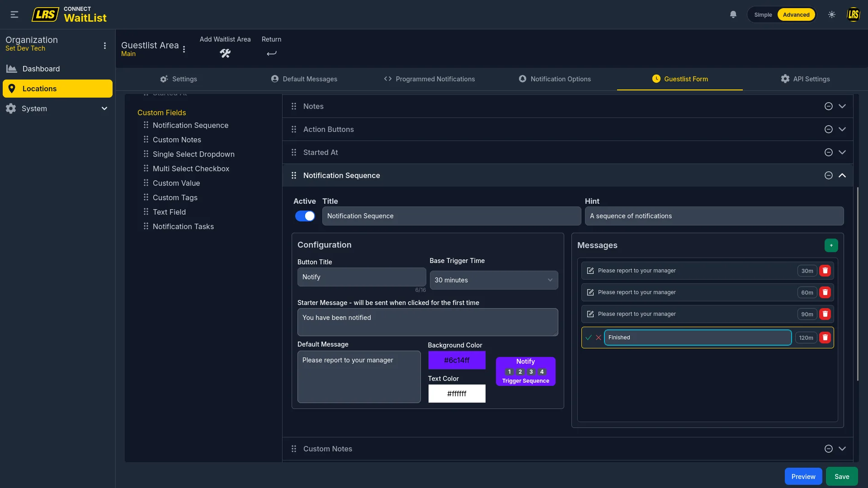Remove the Action Buttons field using the minus icon
This screenshot has height=488, width=868.
coord(828,129)
